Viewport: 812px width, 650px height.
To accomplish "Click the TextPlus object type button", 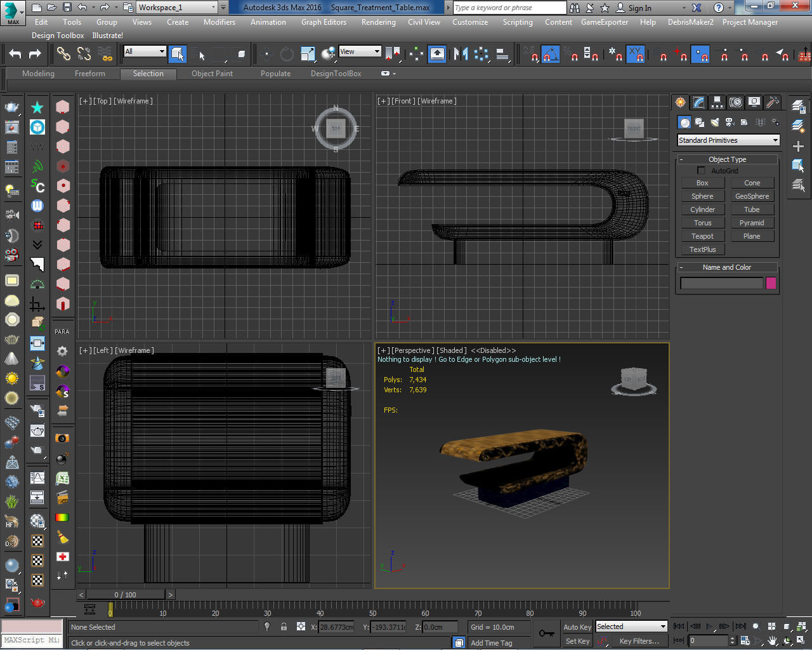I will tap(702, 249).
